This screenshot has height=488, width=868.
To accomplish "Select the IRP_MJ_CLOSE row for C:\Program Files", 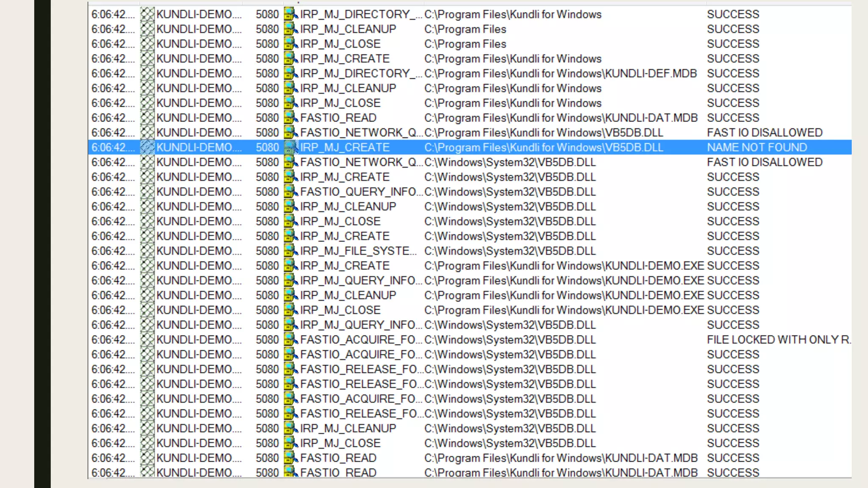I will point(340,44).
